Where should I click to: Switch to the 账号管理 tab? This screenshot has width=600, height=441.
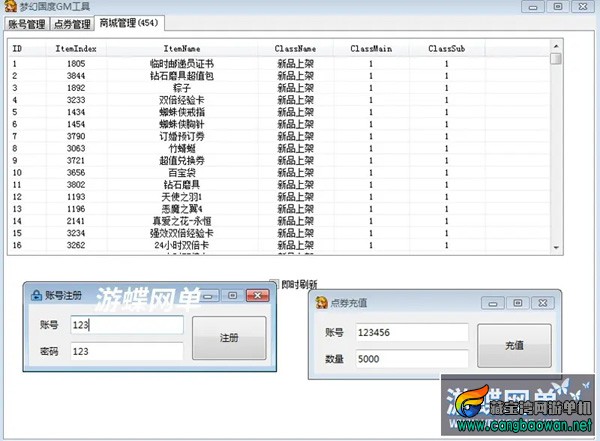(26, 24)
